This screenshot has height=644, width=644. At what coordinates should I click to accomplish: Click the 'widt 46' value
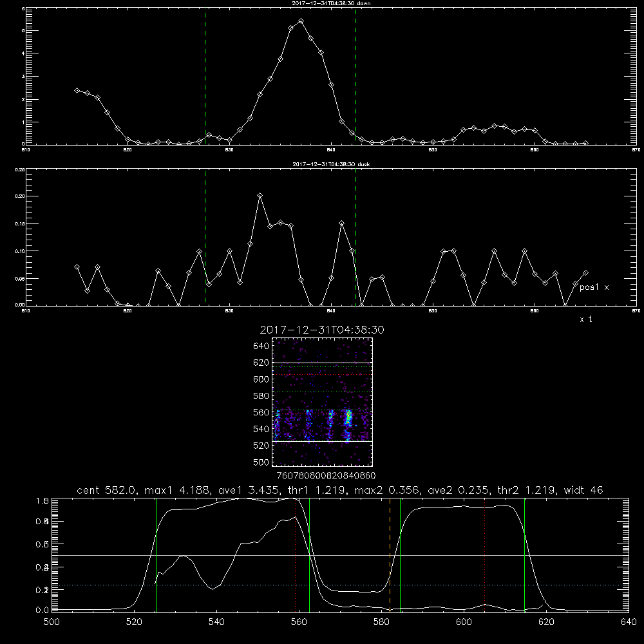[583, 490]
